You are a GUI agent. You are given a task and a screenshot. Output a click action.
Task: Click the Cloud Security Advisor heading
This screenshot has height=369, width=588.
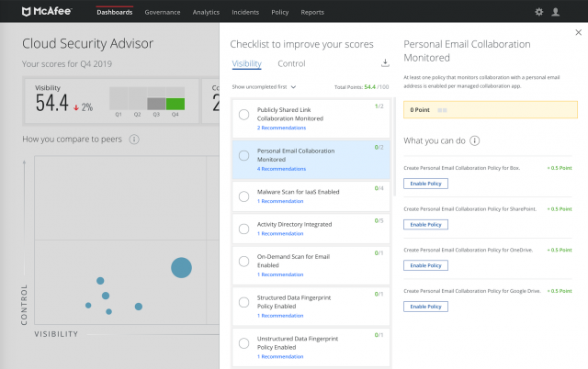click(88, 44)
